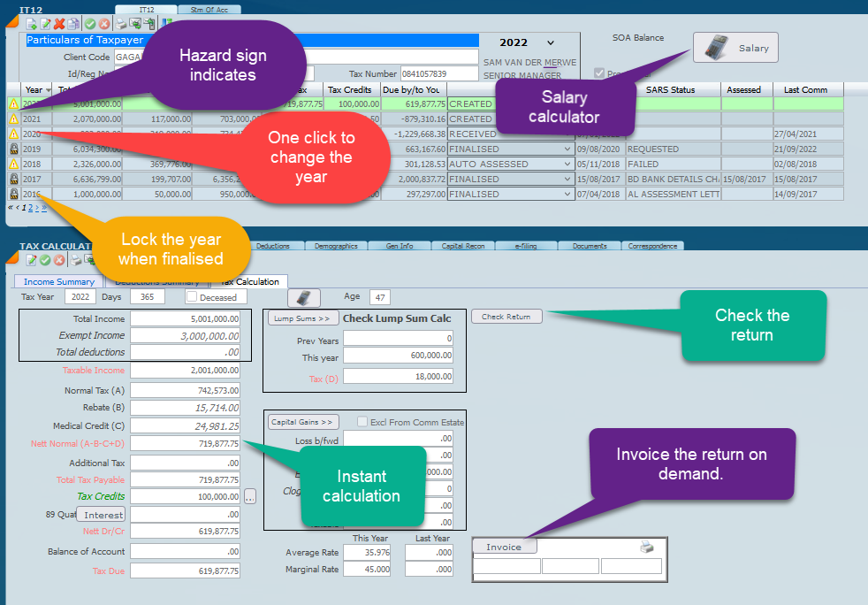Viewport: 868px width, 605px height.
Task: Open the 2022 tax year dropdown
Action: tap(551, 42)
